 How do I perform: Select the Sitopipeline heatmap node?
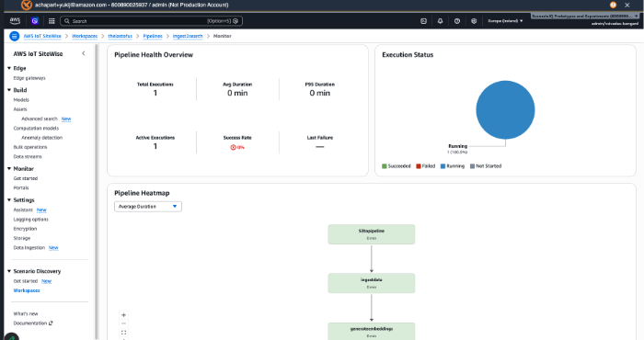(x=372, y=234)
